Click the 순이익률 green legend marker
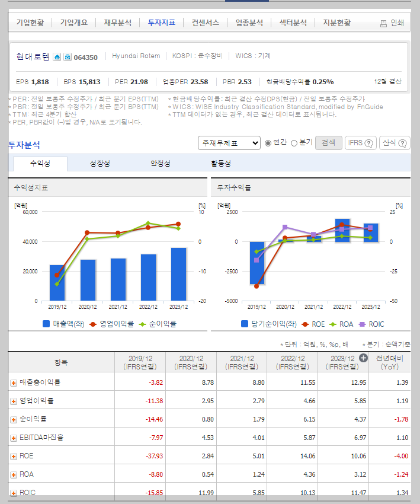The height and width of the screenshot is (504, 420). point(142,324)
